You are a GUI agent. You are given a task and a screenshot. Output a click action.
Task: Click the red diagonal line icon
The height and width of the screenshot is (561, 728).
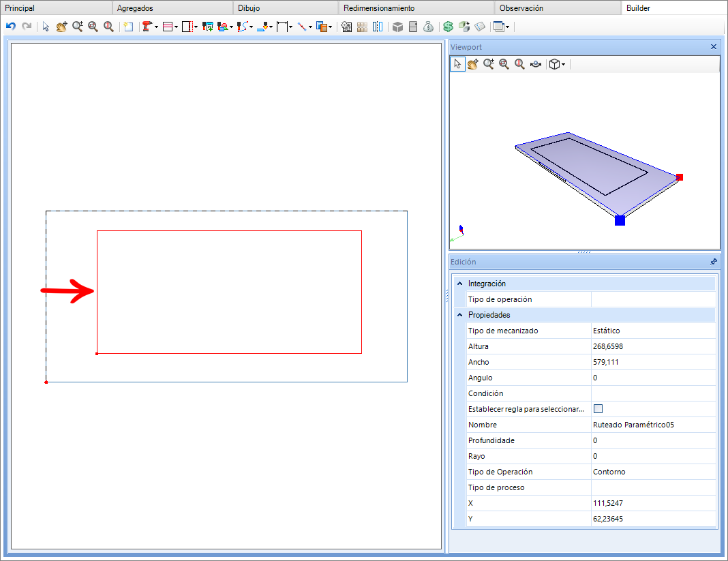pyautogui.click(x=302, y=27)
